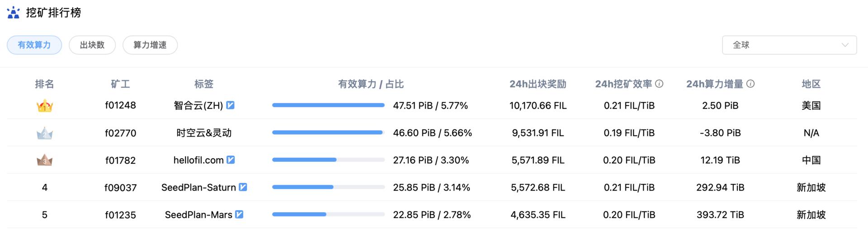Switch to the 算力增速 ranking
This screenshot has width=868, height=230.
[150, 45]
